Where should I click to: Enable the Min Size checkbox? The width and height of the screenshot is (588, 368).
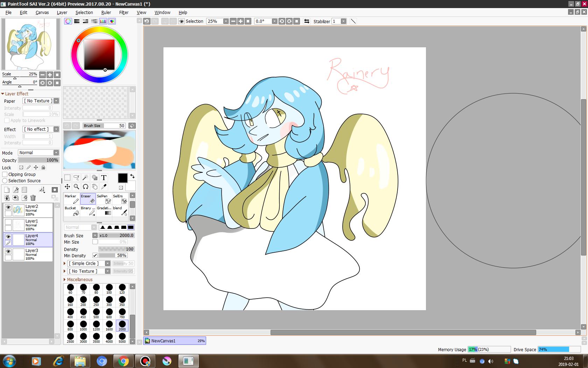pos(95,242)
